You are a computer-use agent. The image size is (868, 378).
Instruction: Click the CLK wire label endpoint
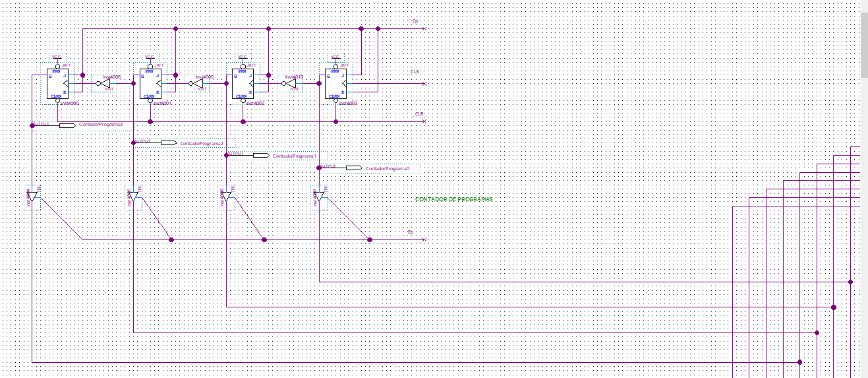coord(424,84)
